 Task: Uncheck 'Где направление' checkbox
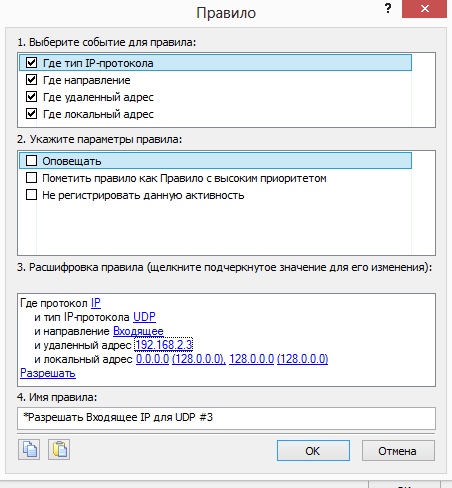tap(31, 80)
